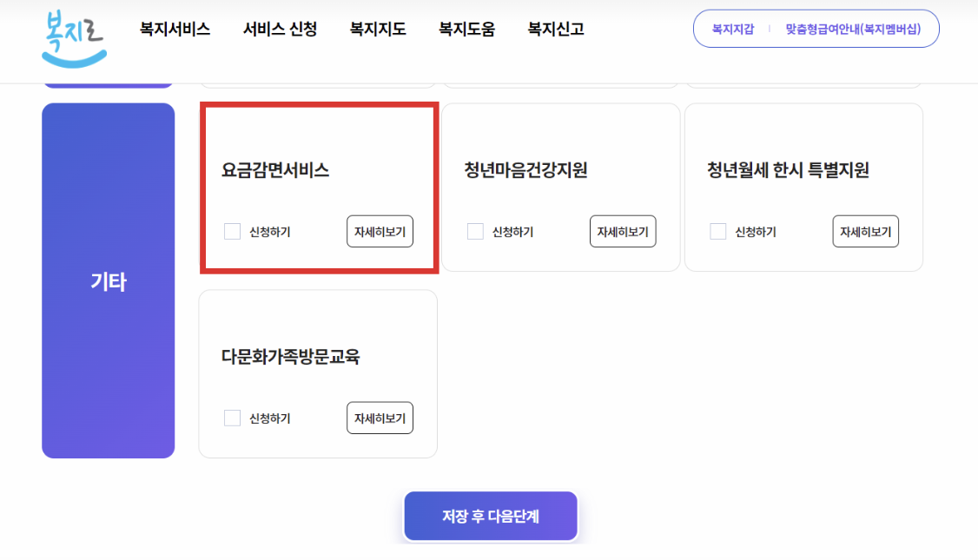This screenshot has width=978, height=560.
Task: Open the 복지도움 menu
Action: click(466, 29)
